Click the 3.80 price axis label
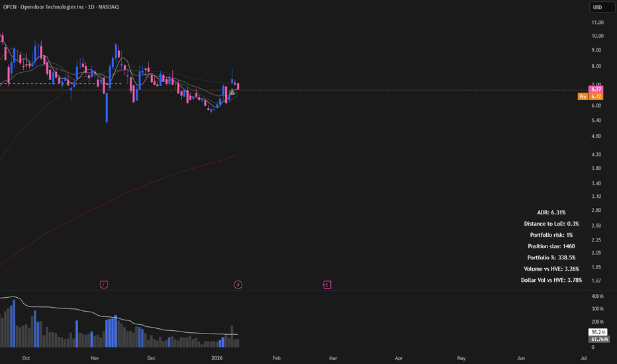Screen dimensions: 617x364 (x=596, y=168)
